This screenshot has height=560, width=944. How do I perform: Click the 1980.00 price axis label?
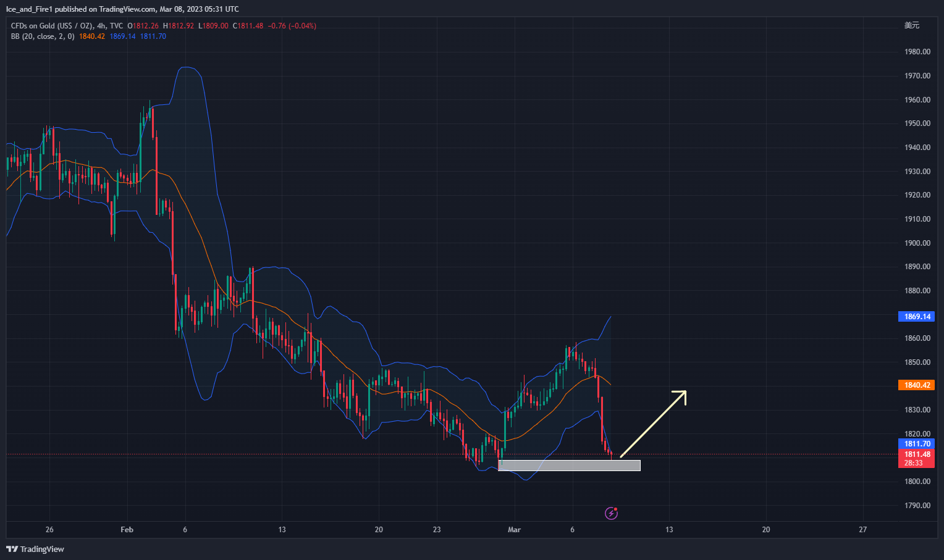(917, 52)
